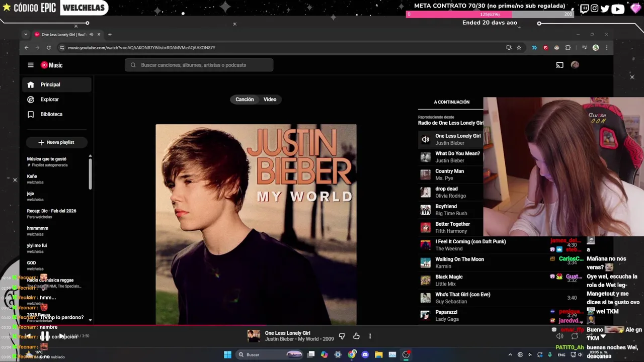Switch to the Canción view

coord(245,100)
